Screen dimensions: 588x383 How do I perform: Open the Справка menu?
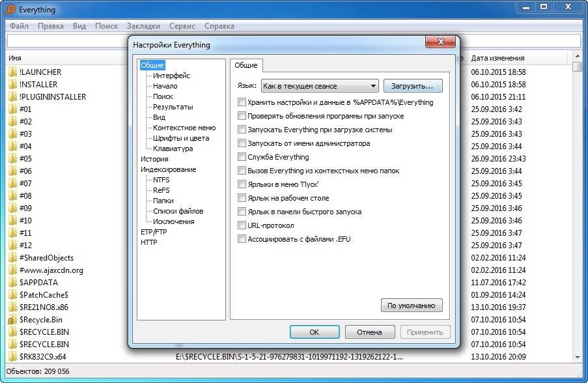[x=219, y=26]
